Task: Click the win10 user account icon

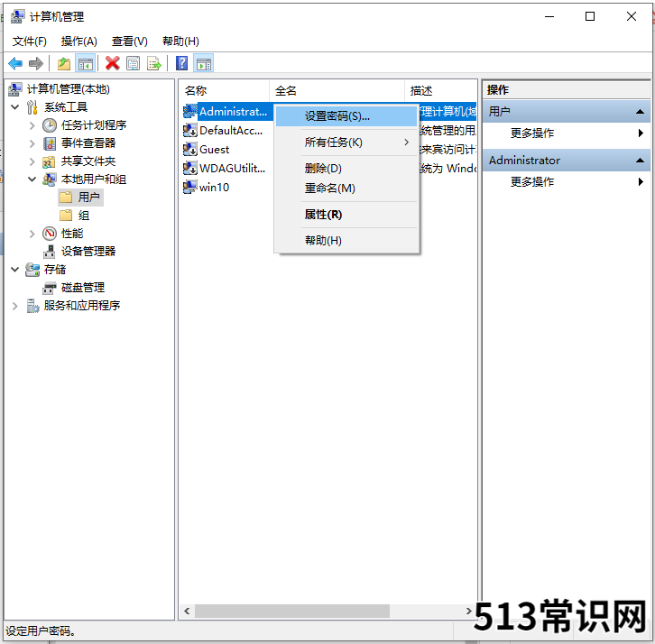Action: click(190, 187)
